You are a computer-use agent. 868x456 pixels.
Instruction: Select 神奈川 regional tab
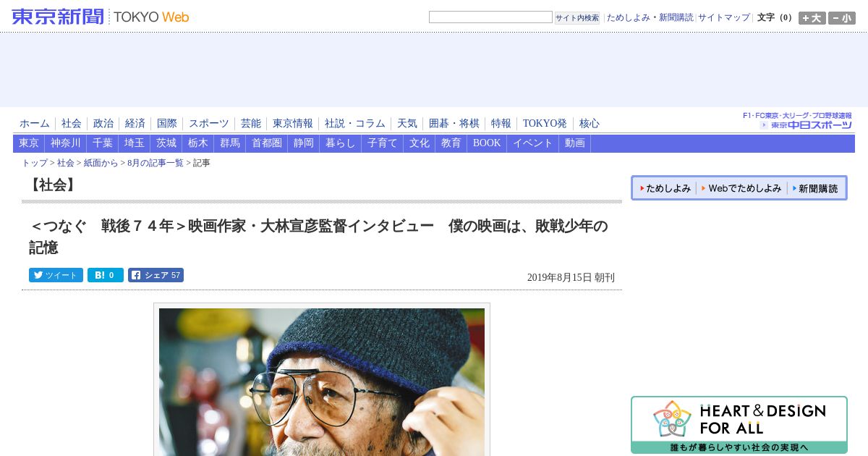pyautogui.click(x=66, y=143)
